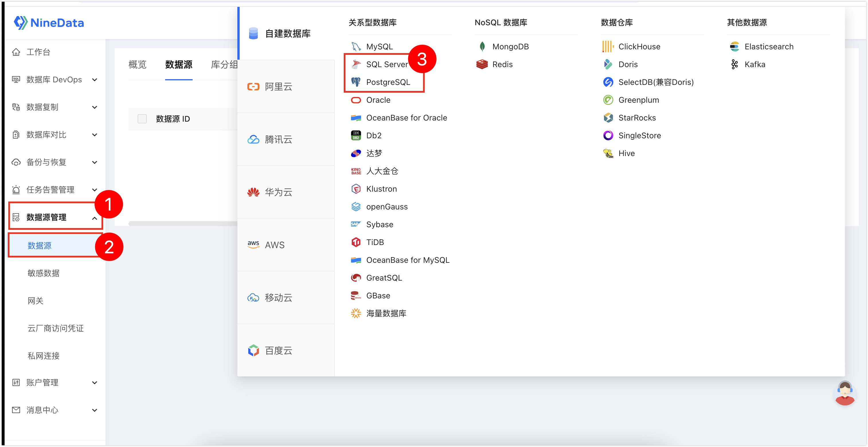
Task: Select the SQL Server icon
Action: [x=356, y=65]
